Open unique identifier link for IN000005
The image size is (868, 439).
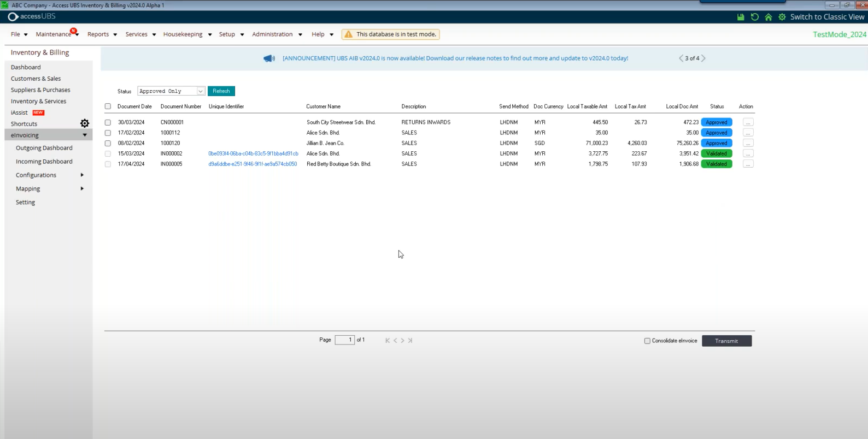point(253,164)
